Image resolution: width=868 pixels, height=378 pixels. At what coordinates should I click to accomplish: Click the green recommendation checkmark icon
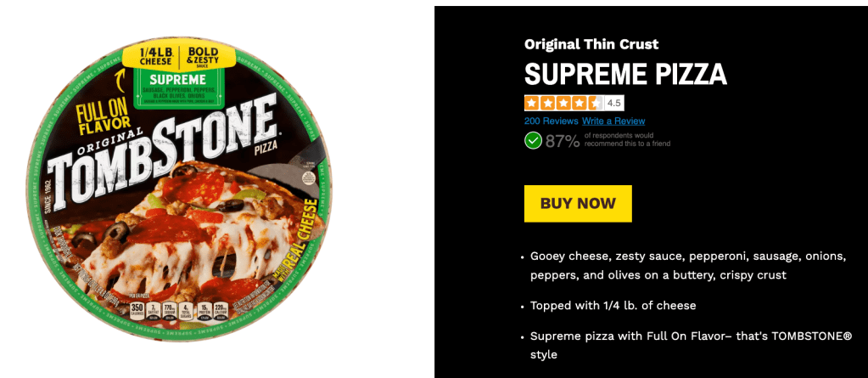coord(533,141)
